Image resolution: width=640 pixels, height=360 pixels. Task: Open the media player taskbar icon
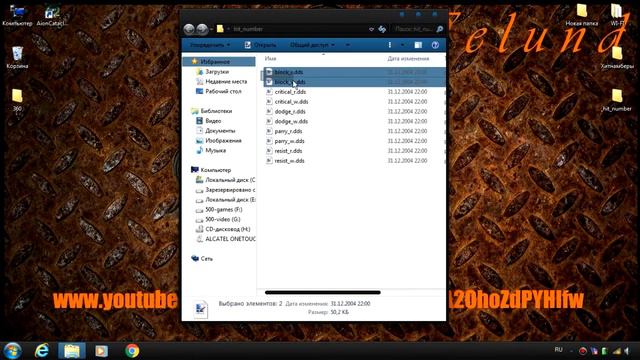(101, 351)
